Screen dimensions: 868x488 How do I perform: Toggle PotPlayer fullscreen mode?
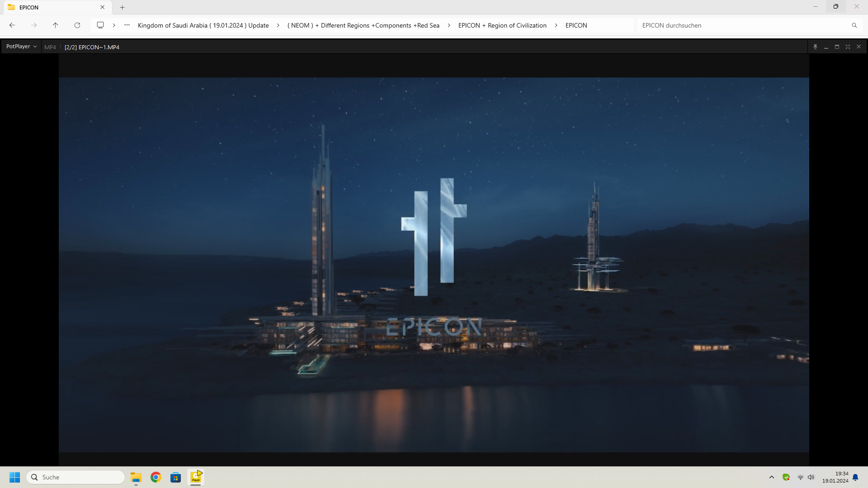pos(848,47)
